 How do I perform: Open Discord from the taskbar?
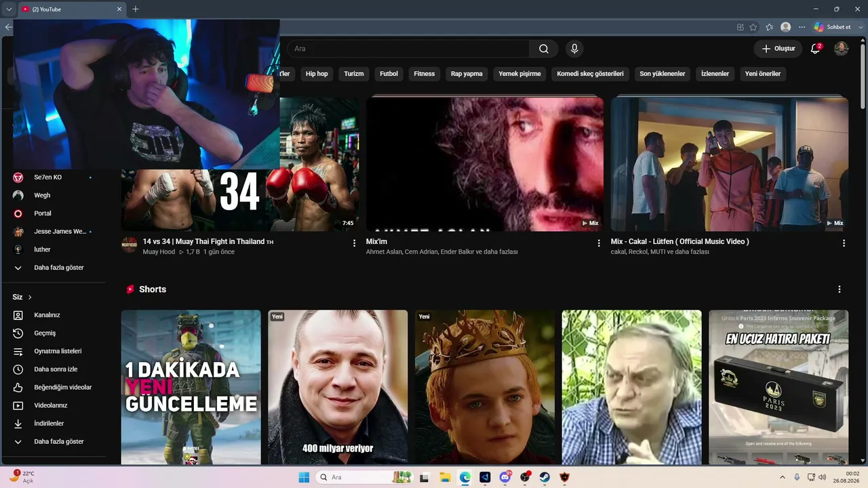click(505, 477)
